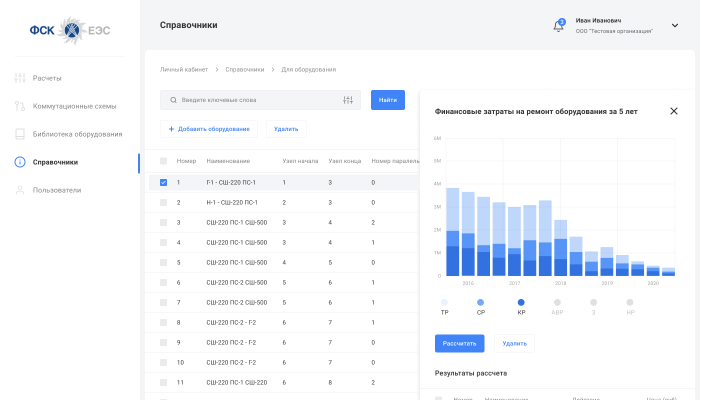The width and height of the screenshot is (701, 401).
Task: Check the row 2 Н-1 checkbox
Action: [164, 203]
